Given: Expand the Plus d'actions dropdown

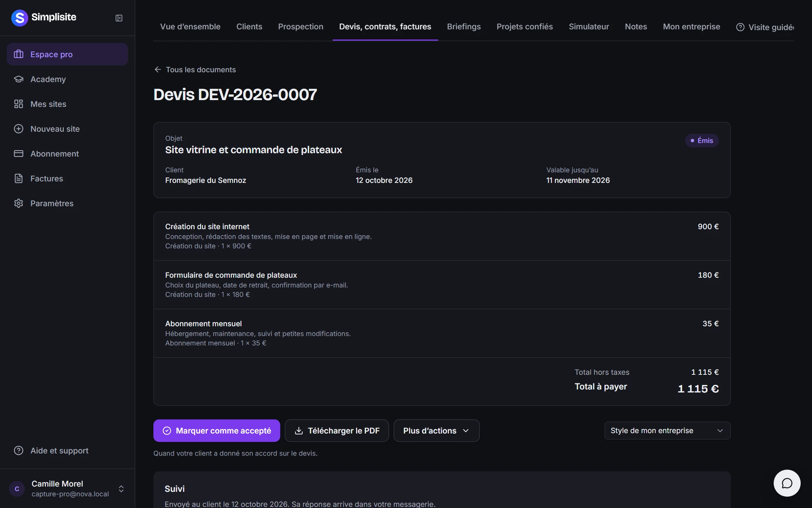Looking at the screenshot, I should (436, 431).
